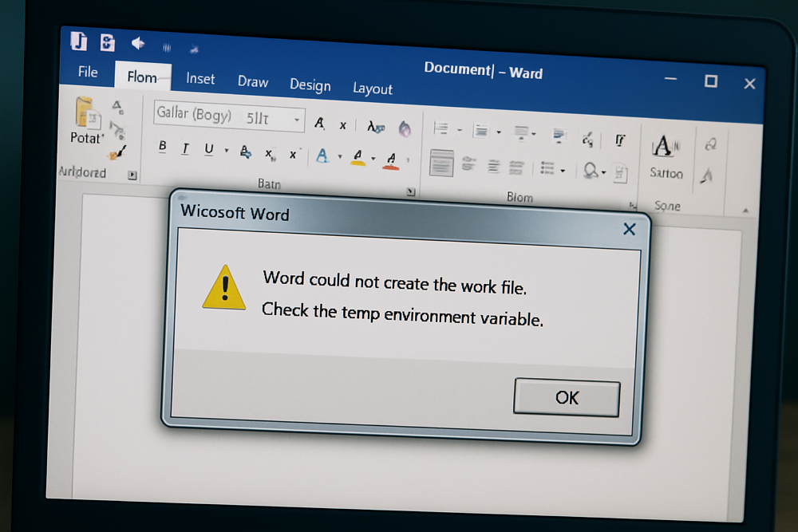Image resolution: width=798 pixels, height=532 pixels.
Task: Click OK in the Wicosoft Word dialog
Action: (x=567, y=397)
